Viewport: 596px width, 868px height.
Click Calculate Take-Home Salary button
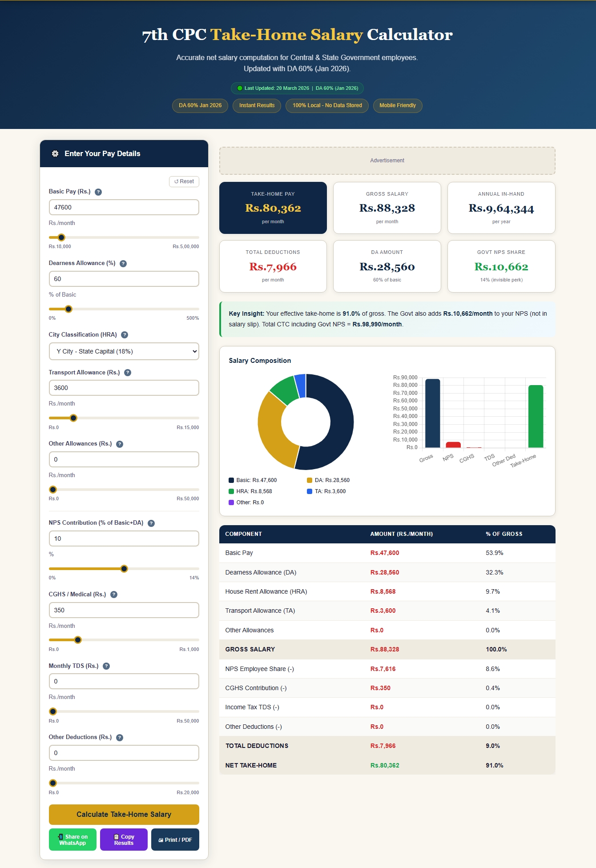click(124, 815)
